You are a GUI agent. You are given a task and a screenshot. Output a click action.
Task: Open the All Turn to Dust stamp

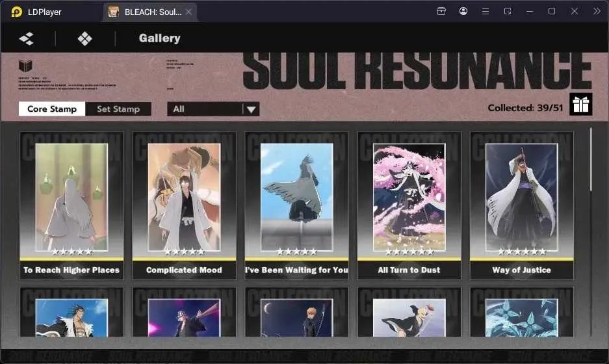pos(409,205)
